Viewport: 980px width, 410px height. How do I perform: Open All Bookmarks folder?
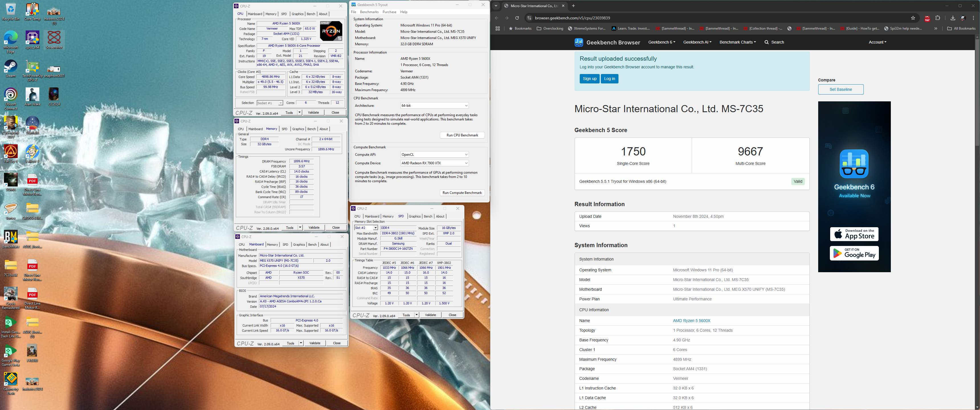(x=961, y=28)
